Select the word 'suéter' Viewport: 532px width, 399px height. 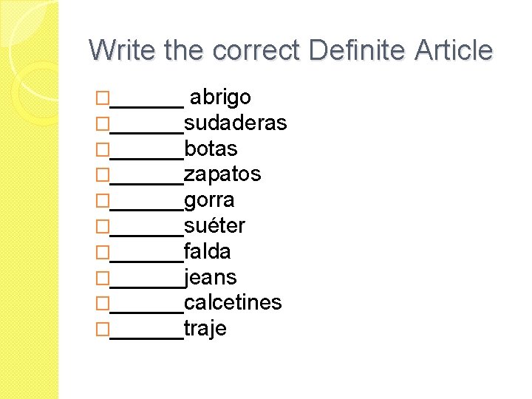(214, 225)
